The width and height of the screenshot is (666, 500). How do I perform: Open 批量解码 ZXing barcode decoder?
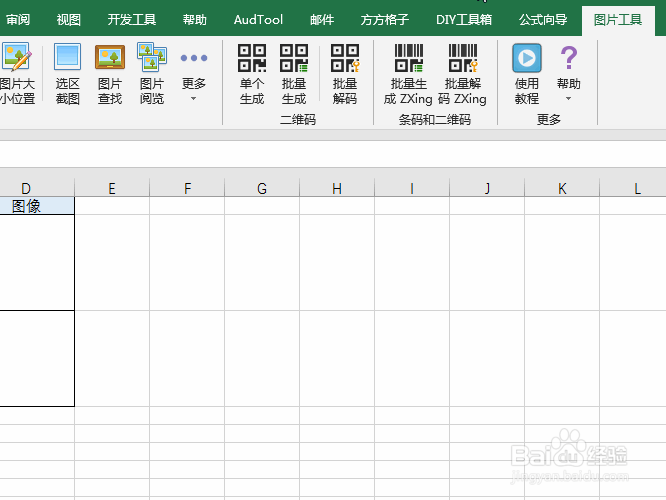tap(462, 73)
